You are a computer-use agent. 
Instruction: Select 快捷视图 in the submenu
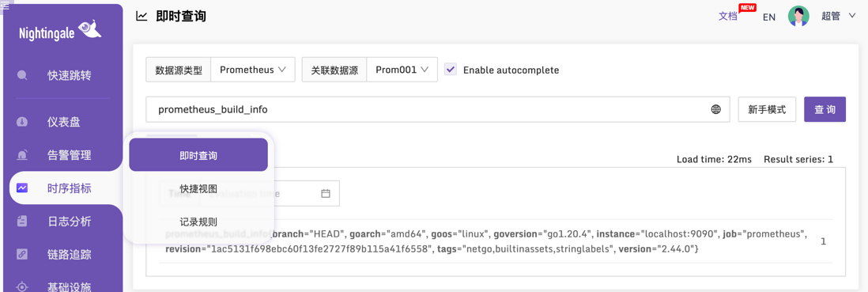(x=198, y=188)
